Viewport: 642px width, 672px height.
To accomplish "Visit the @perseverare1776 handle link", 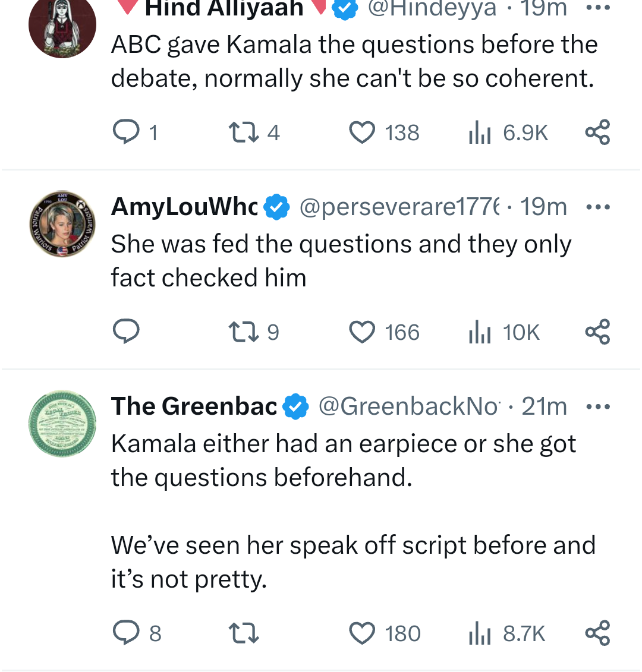I will pos(399,207).
